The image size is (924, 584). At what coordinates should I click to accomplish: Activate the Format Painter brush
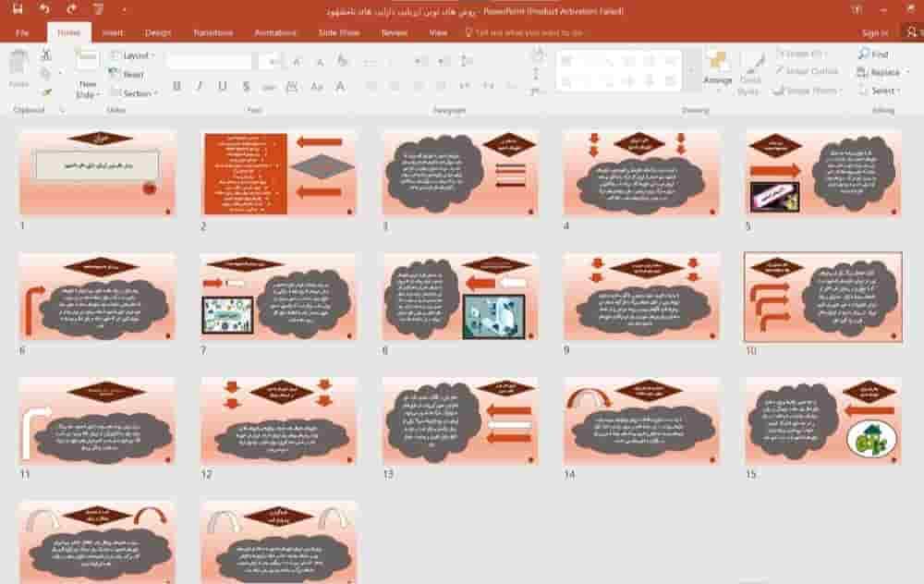(x=45, y=91)
